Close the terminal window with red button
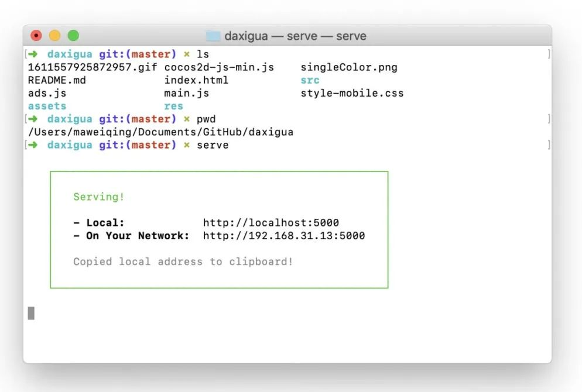This screenshot has height=392, width=582. pyautogui.click(x=36, y=36)
